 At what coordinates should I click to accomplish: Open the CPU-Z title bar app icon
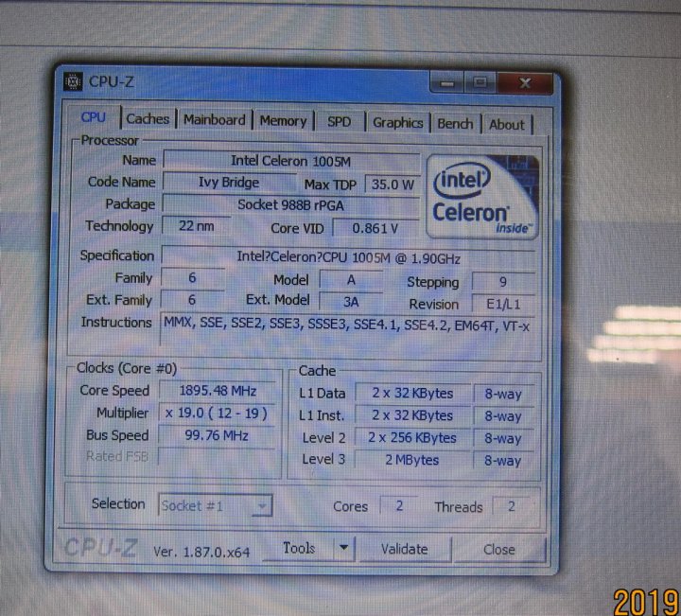pyautogui.click(x=73, y=81)
